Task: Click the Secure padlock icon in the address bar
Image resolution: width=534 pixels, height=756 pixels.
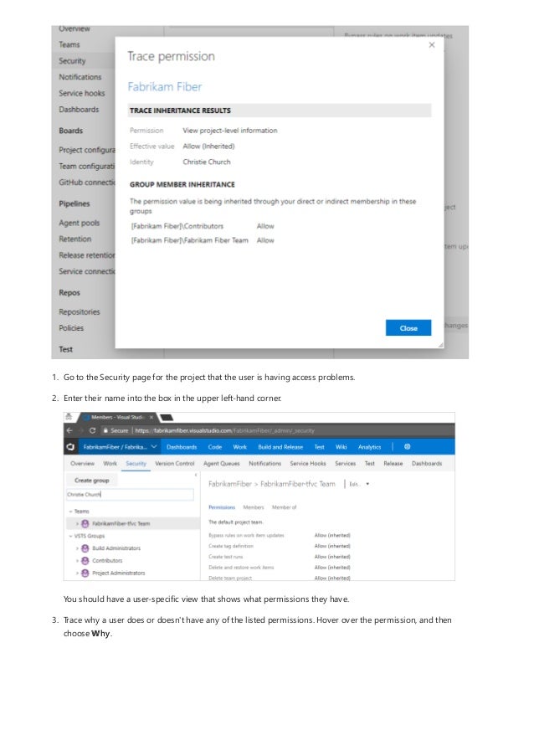Action: click(x=105, y=430)
